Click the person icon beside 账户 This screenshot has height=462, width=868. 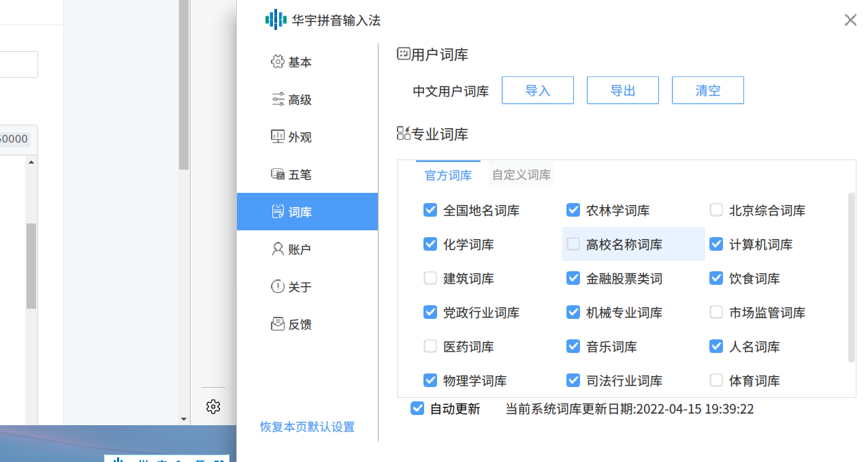tap(278, 249)
